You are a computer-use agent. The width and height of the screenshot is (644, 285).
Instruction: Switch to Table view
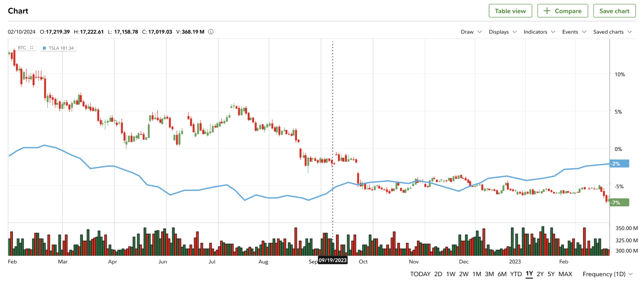pos(510,11)
